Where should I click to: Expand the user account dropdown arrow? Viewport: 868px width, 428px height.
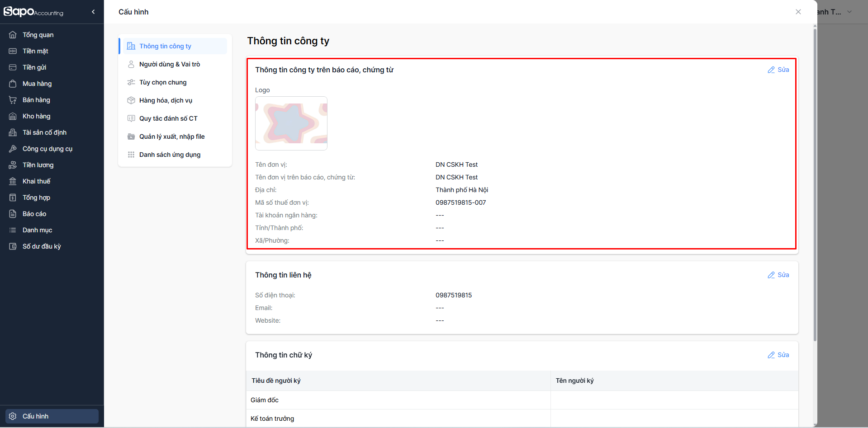click(849, 12)
